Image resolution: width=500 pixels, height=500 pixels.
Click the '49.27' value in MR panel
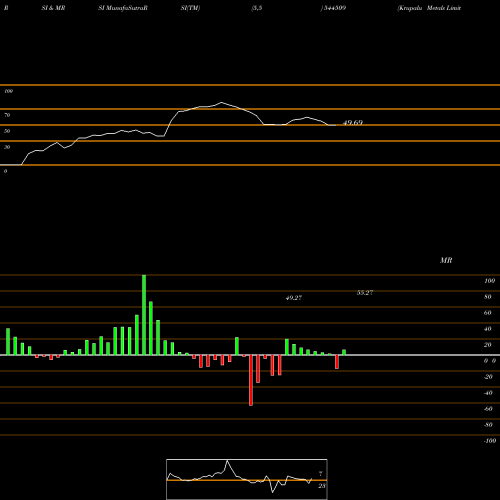pyautogui.click(x=294, y=298)
